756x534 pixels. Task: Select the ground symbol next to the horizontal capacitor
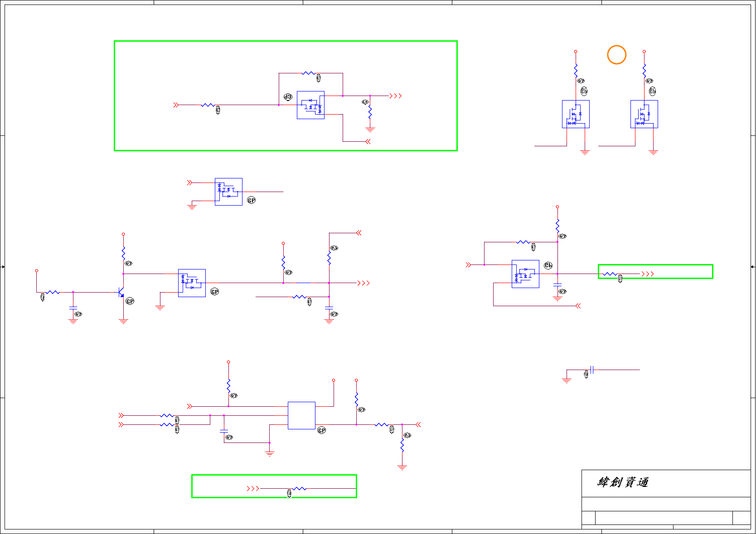[x=567, y=380]
